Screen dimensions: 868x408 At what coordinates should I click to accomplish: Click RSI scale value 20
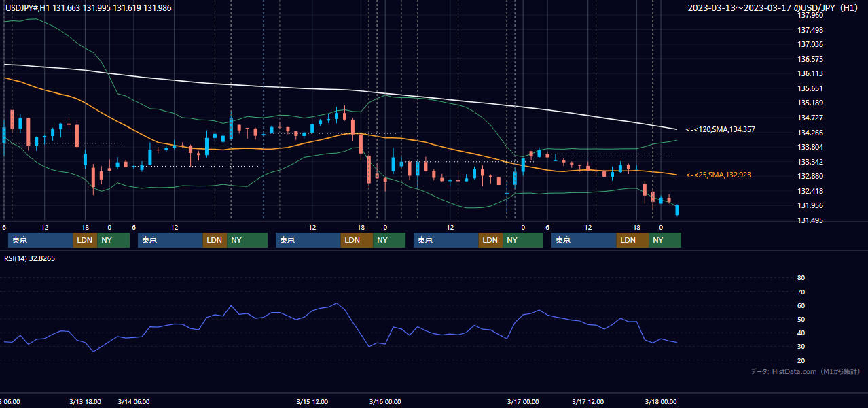point(801,360)
